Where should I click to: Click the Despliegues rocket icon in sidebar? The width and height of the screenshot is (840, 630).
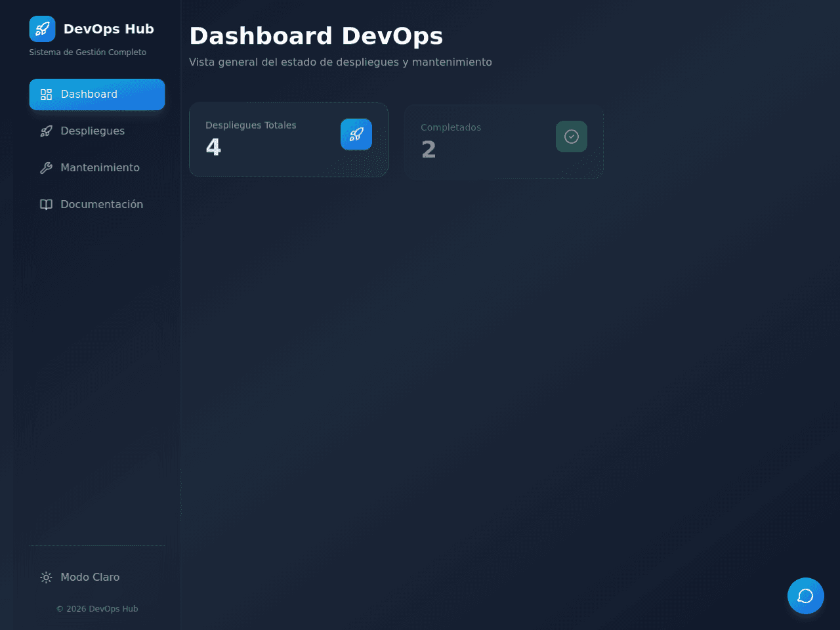pos(46,131)
